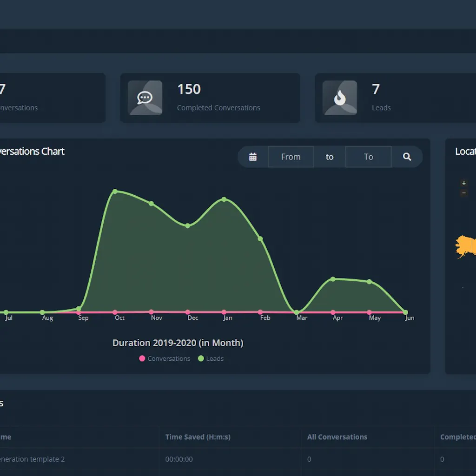
Task: Click the January leads peak point
Action: tap(224, 199)
